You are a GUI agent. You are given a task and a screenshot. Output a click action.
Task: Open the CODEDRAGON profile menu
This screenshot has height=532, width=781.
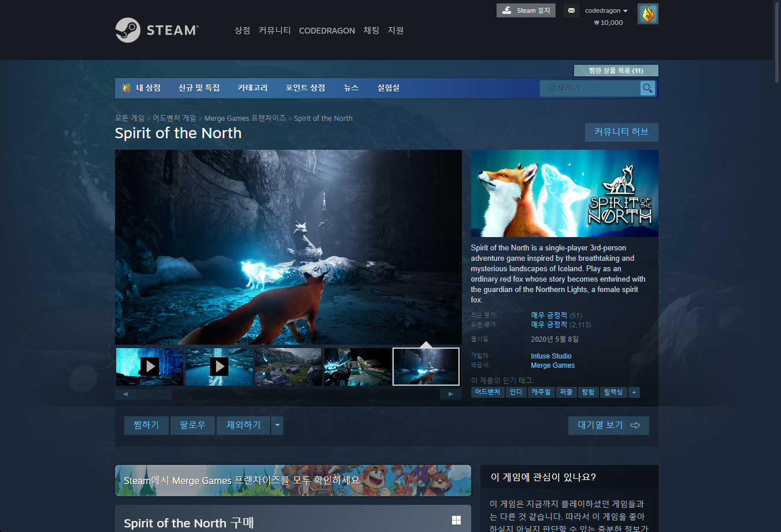[x=327, y=31]
